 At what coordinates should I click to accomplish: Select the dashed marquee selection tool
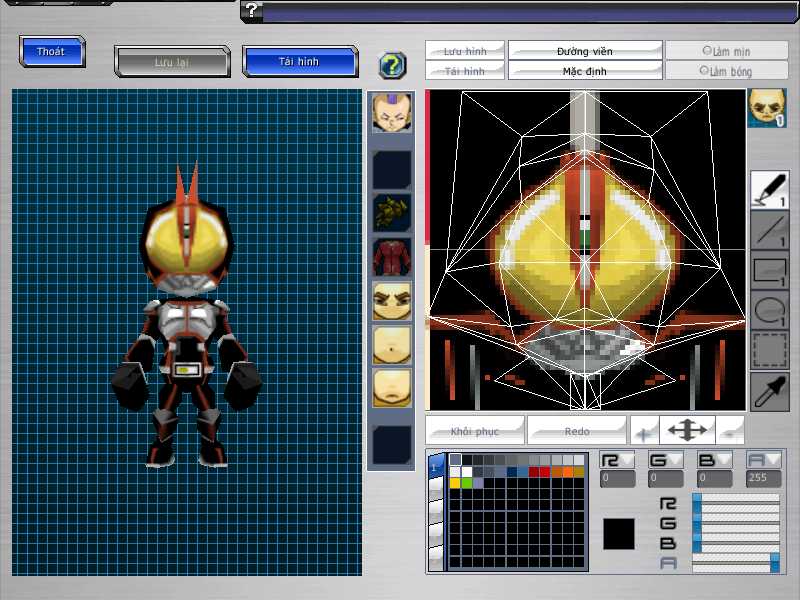click(x=769, y=350)
